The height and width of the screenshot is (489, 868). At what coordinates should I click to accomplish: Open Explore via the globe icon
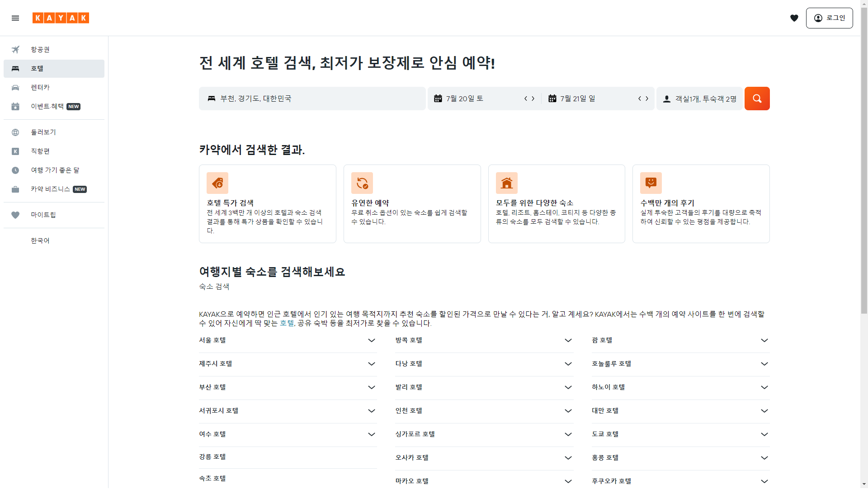pos(15,132)
